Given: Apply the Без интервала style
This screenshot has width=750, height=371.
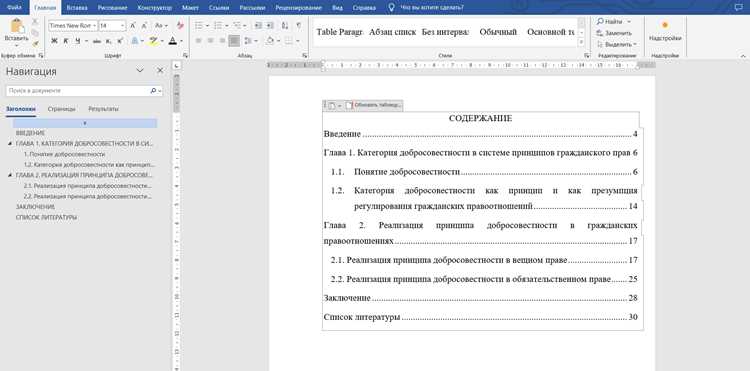Looking at the screenshot, I should point(445,32).
